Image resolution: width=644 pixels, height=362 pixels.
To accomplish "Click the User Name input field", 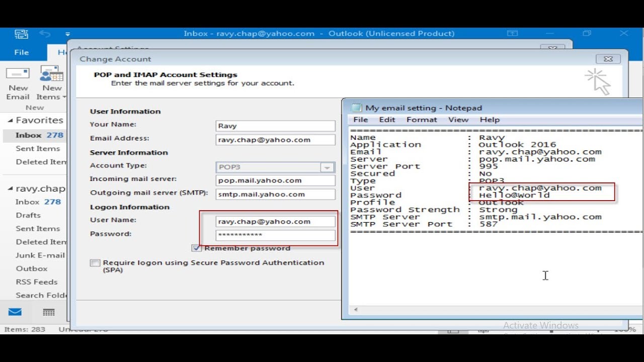I will pos(275,221).
